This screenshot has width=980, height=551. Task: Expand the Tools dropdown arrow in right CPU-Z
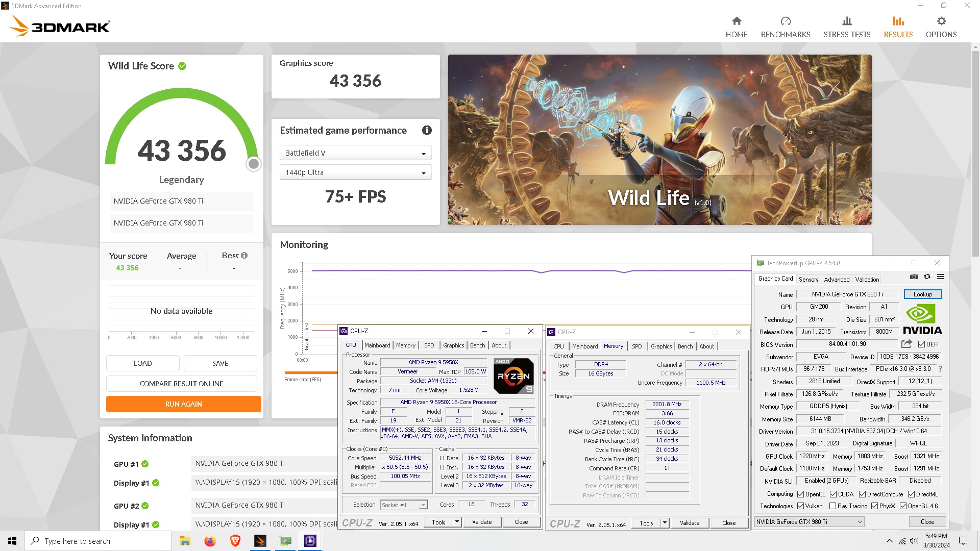[x=665, y=523]
